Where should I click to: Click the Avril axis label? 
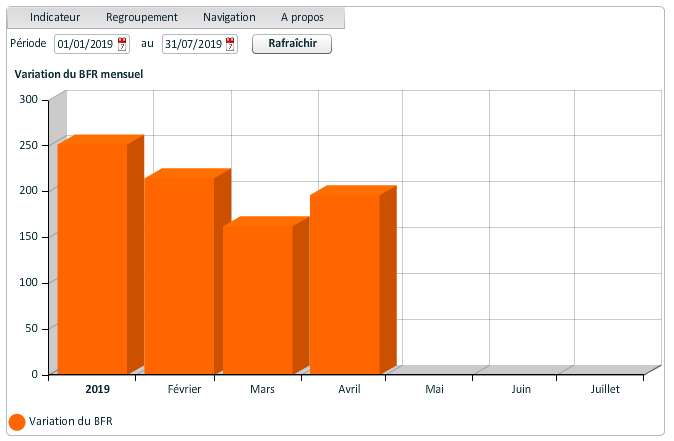point(349,389)
